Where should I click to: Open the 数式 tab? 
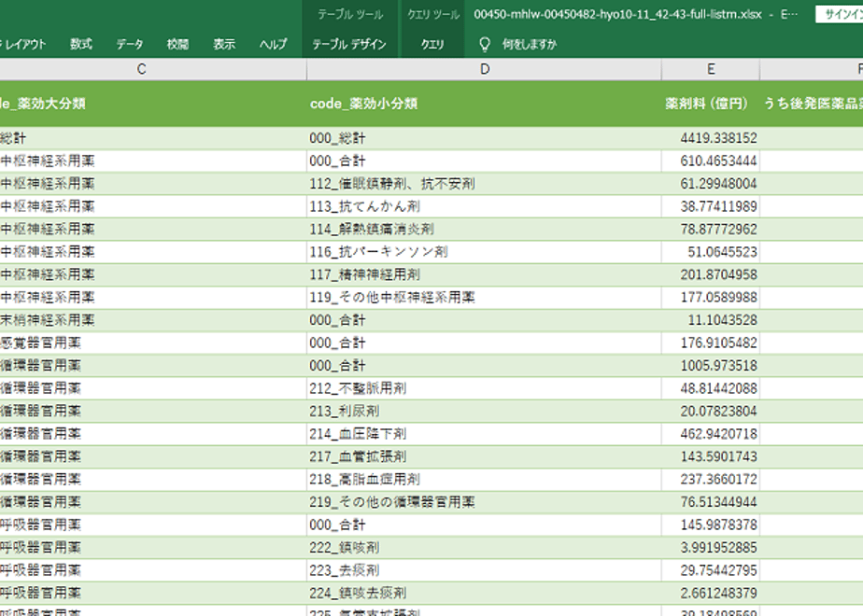pyautogui.click(x=81, y=44)
